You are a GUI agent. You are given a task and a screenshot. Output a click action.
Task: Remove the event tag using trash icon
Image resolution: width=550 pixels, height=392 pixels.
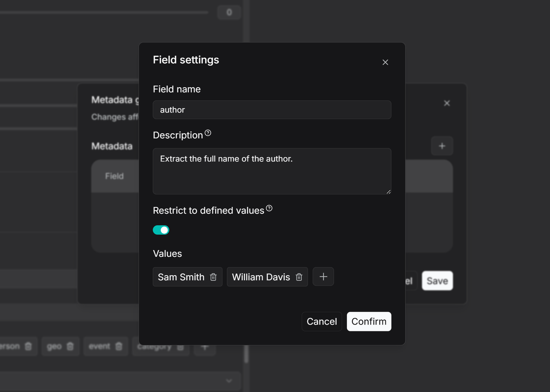click(x=119, y=346)
